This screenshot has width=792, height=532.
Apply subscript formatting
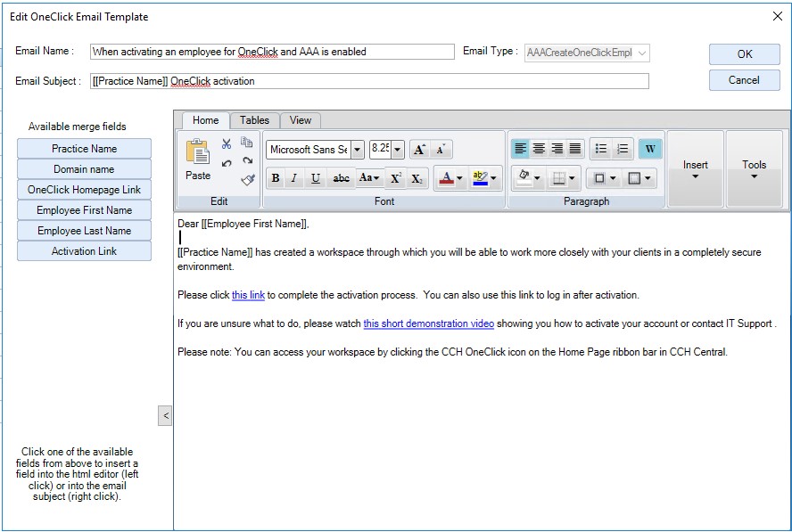(417, 178)
